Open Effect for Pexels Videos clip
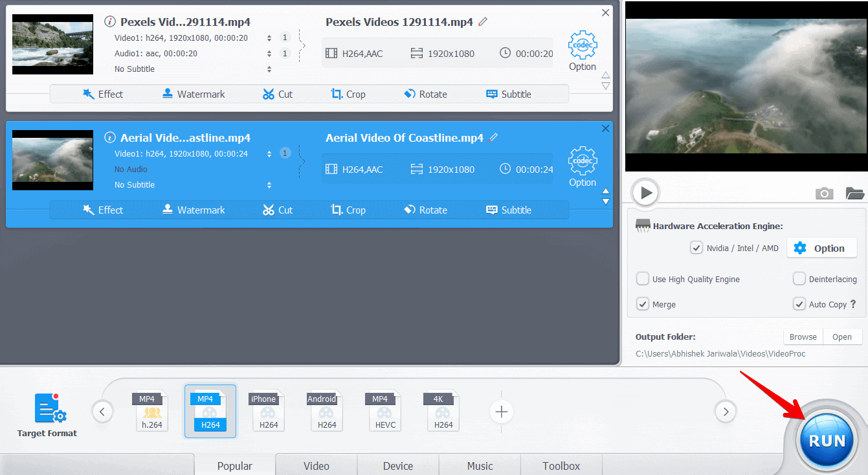The image size is (868, 475). click(103, 94)
